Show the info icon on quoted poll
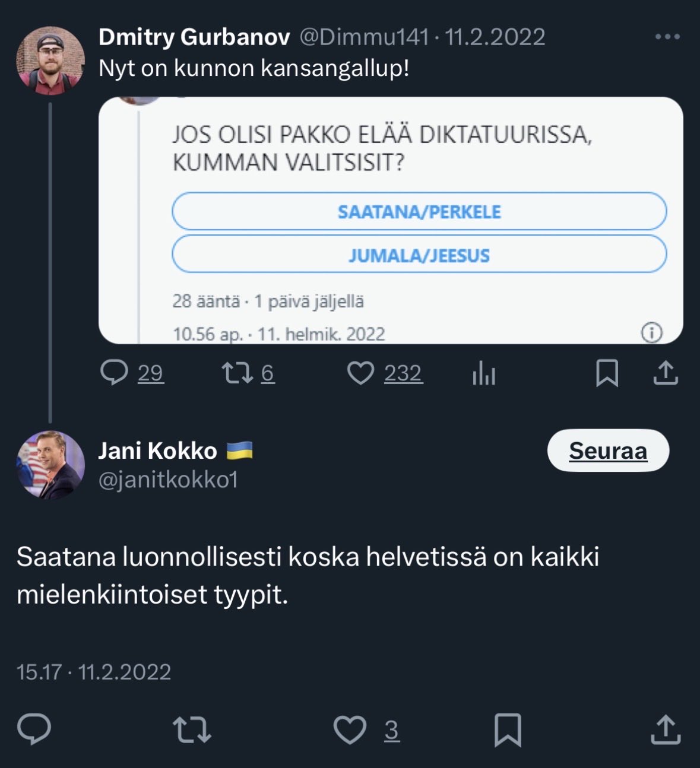Screen dimensions: 700x768 (651, 332)
